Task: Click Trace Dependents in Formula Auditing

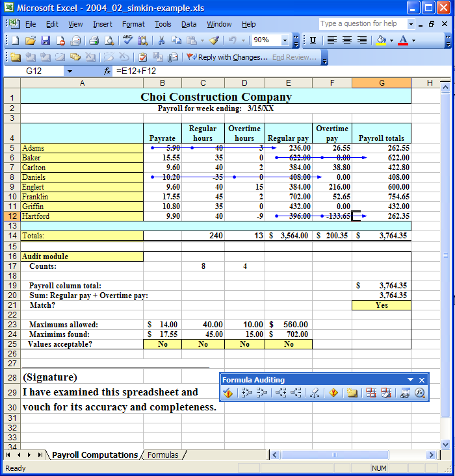Action: coord(281,393)
